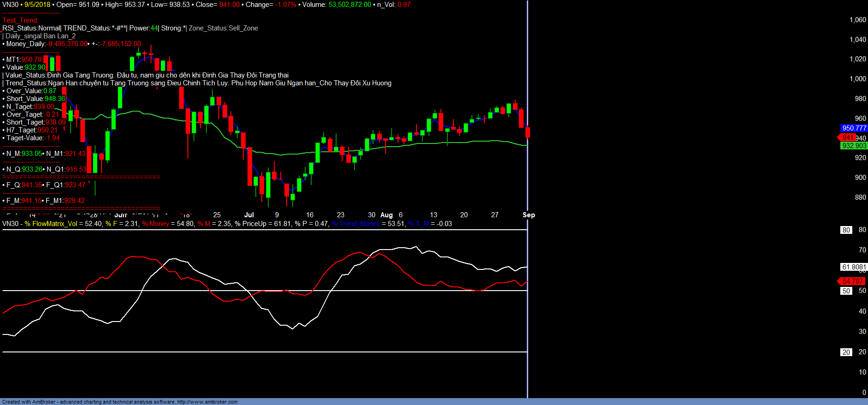This screenshot has width=868, height=405.
Task: Click the boxed 80 level label
Action: click(x=846, y=230)
